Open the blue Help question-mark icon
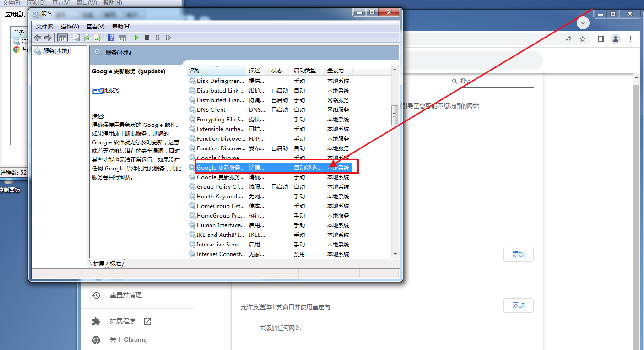Screen dimensions: 644x350 111,38
